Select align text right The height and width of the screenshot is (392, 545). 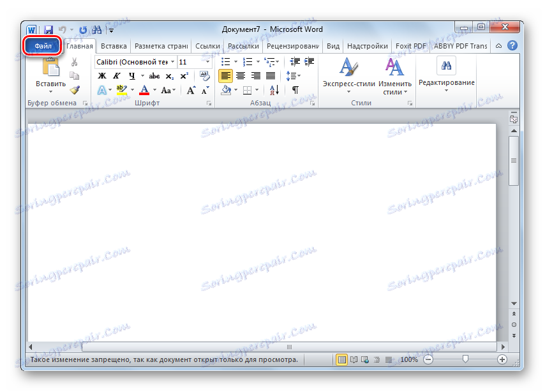point(256,76)
